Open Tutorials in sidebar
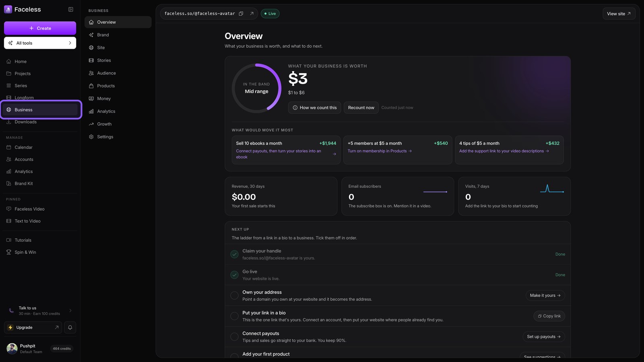Screen dimensions: 644x362 [40, 240]
